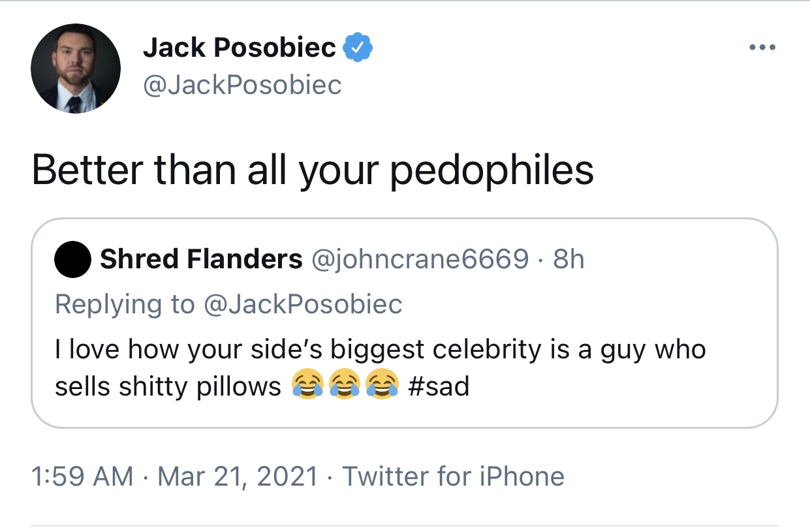
Task: Click the Twitter for iPhone source label
Action: tap(453, 476)
